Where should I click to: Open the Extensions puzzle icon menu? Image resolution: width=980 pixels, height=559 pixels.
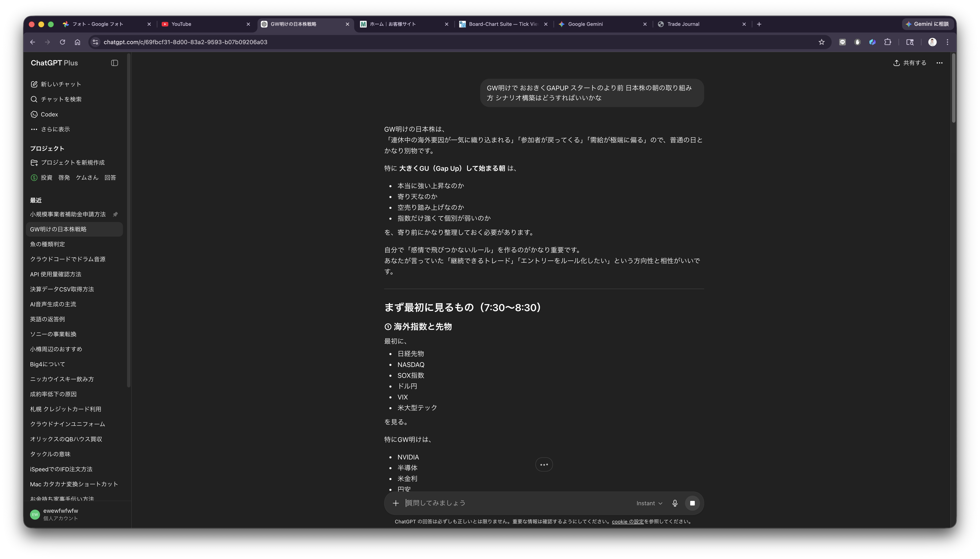point(887,42)
